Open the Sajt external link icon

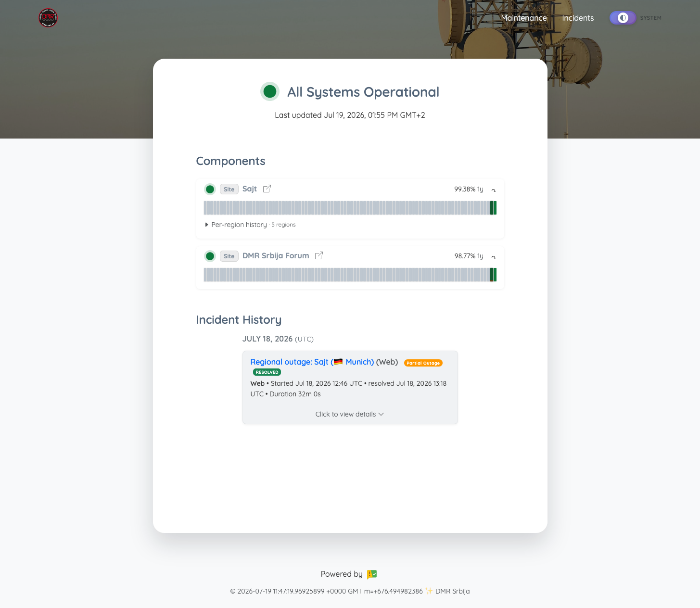267,189
